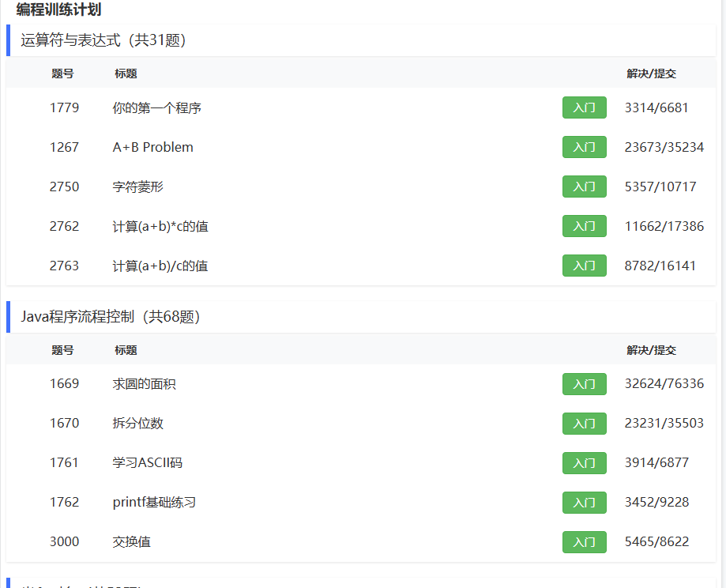Click the 入门 badge for problem 1670
The image size is (726, 588).
pos(585,424)
